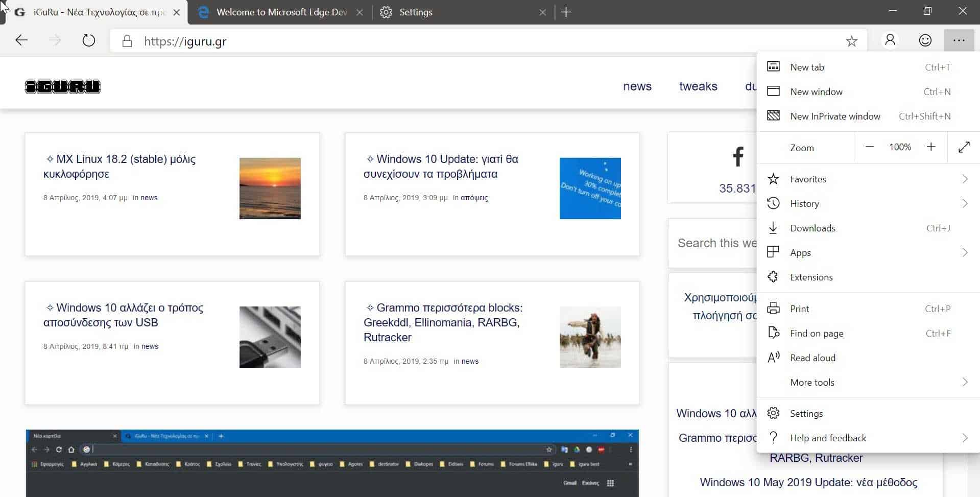
Task: Select the iGuRu tab
Action: coord(97,12)
